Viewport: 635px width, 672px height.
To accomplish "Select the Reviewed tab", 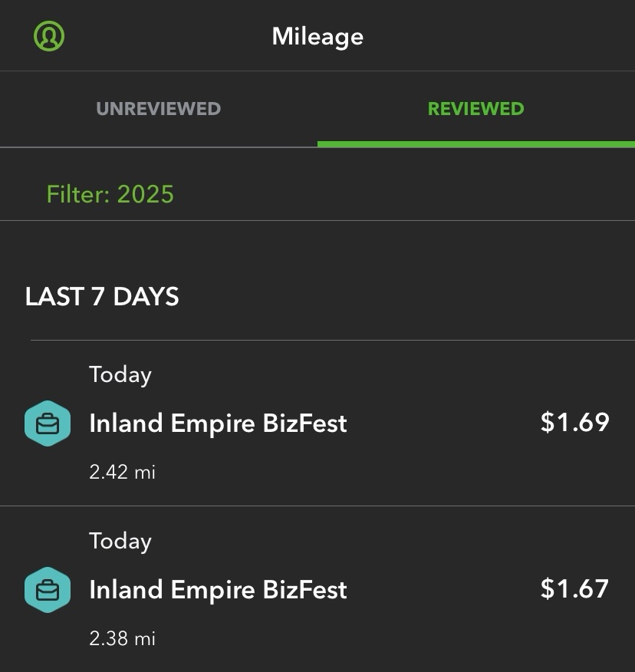I will [x=475, y=108].
